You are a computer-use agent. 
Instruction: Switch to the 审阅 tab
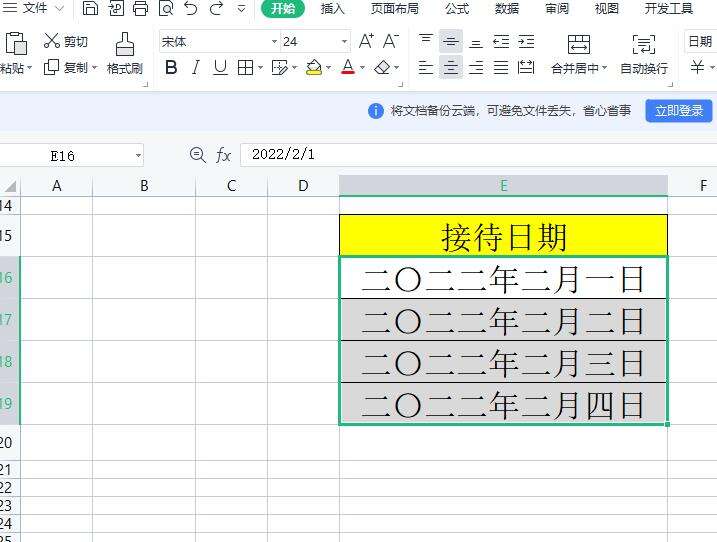[556, 8]
